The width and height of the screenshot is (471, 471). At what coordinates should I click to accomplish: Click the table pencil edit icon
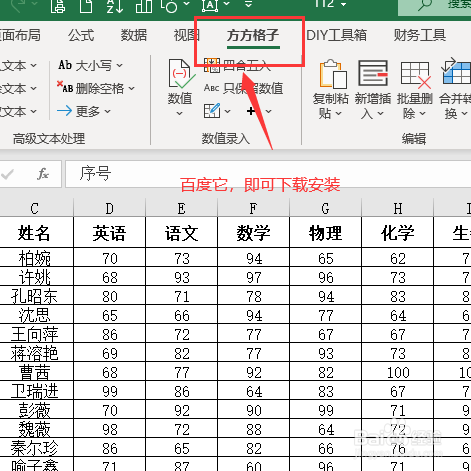(212, 111)
